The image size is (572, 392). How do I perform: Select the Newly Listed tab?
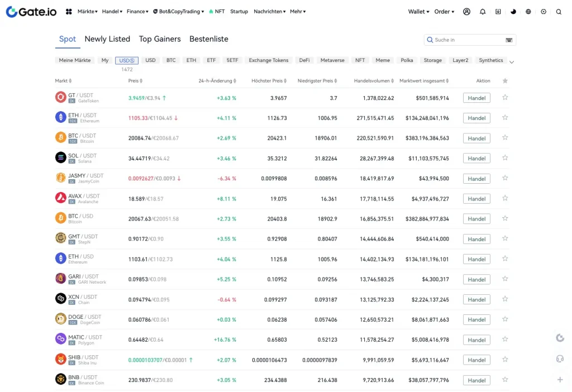[x=107, y=39]
